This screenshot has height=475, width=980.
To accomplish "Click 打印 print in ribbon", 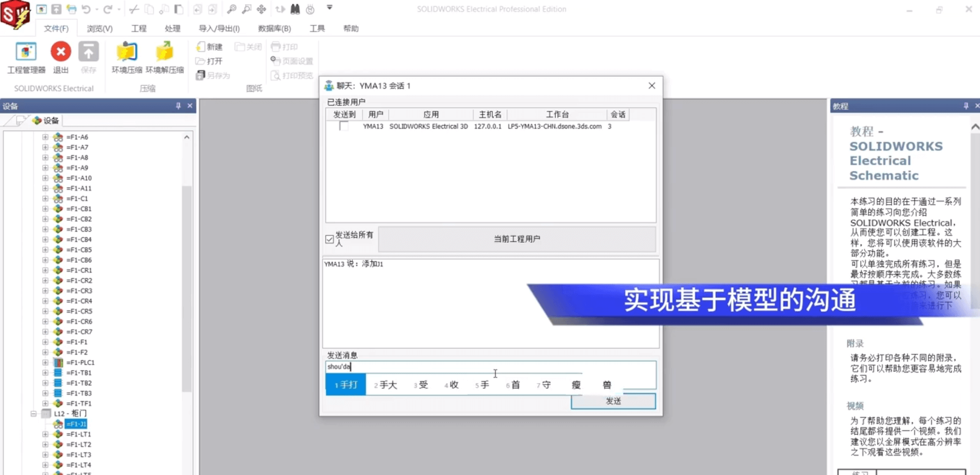I will 284,47.
